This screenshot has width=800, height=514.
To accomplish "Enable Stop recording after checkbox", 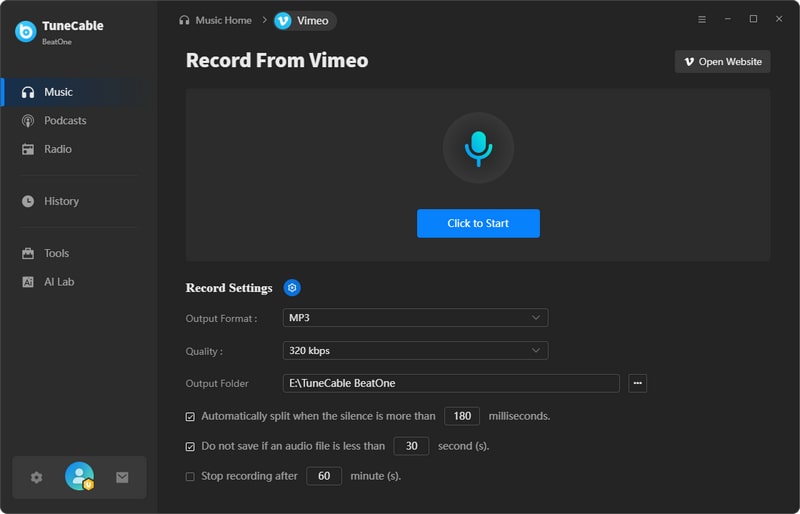I will coord(190,477).
